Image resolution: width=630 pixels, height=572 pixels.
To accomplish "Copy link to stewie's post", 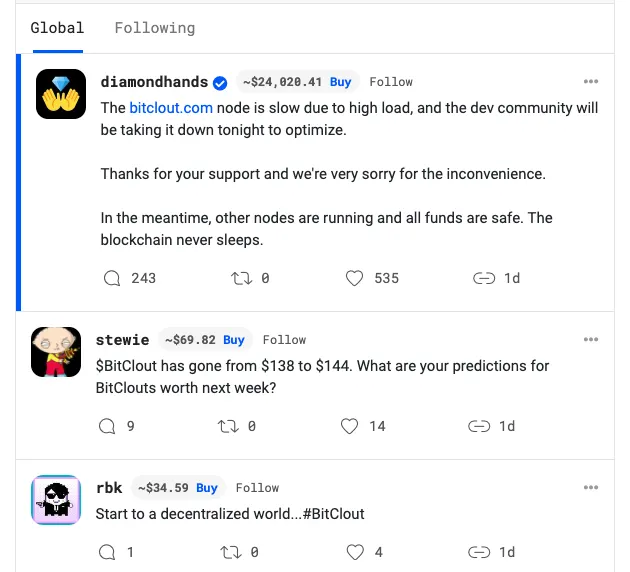I will (479, 426).
